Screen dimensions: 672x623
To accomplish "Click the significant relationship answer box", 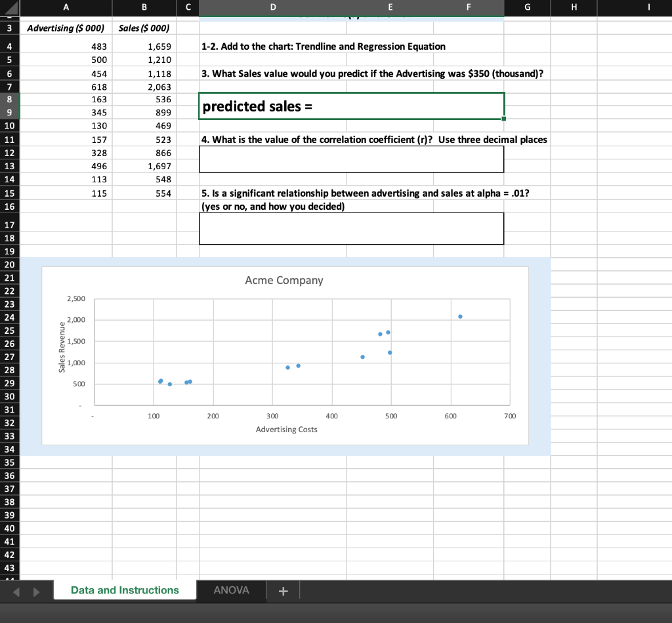I will click(352, 229).
